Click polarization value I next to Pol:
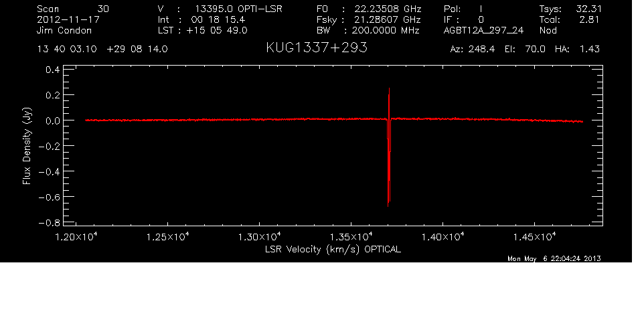Image resolution: width=644 pixels, height=328 pixels. (481, 9)
